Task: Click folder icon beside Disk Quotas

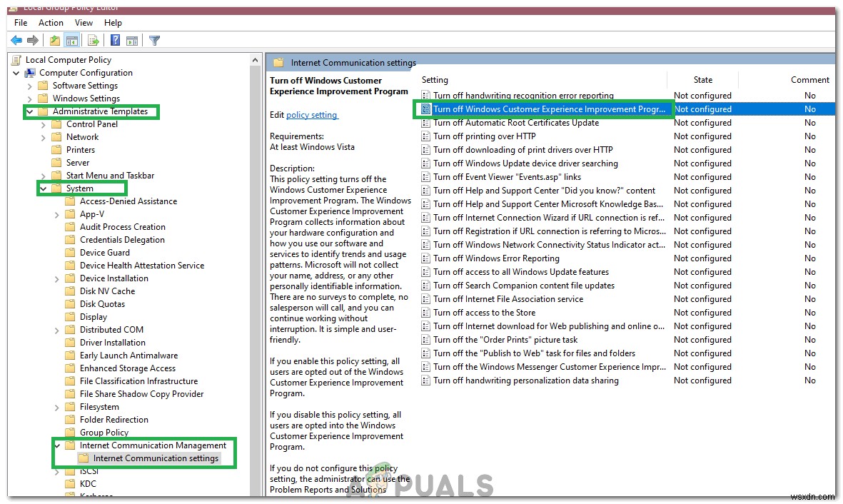Action: point(70,304)
